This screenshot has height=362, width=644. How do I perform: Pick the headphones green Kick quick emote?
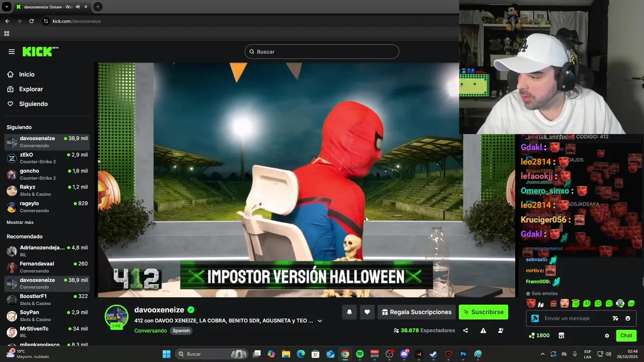[x=620, y=303]
